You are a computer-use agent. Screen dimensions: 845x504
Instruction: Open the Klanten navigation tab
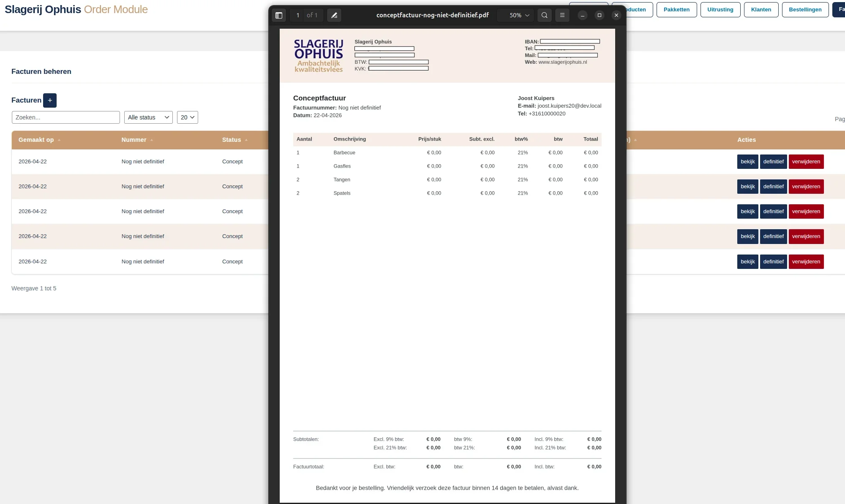coord(761,10)
